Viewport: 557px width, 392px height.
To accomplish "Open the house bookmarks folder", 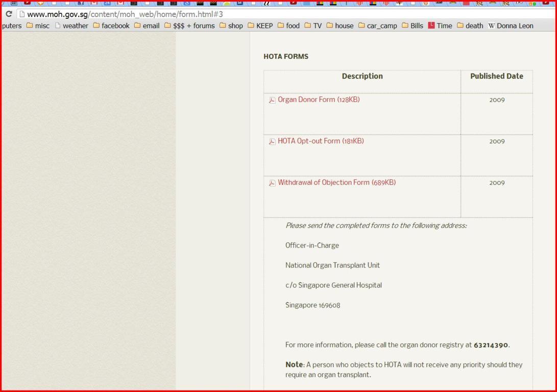I will 340,26.
